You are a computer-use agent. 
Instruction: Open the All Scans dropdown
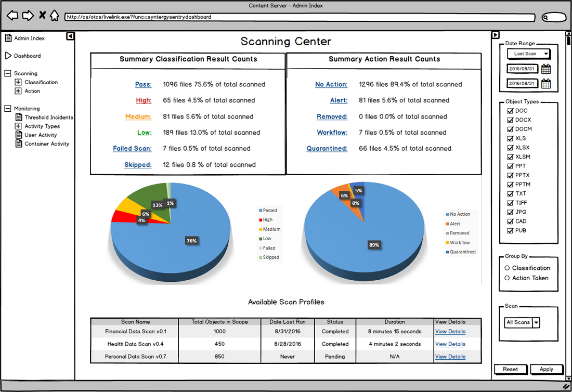point(536,323)
